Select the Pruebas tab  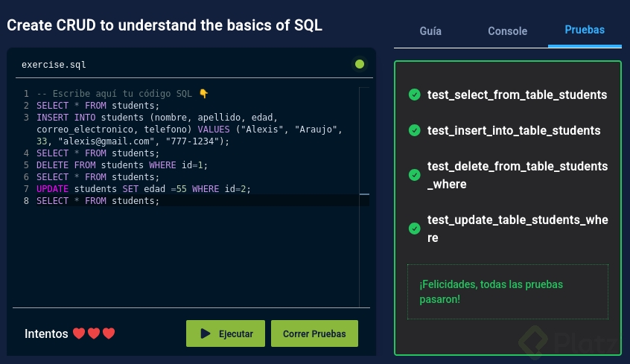(x=585, y=31)
